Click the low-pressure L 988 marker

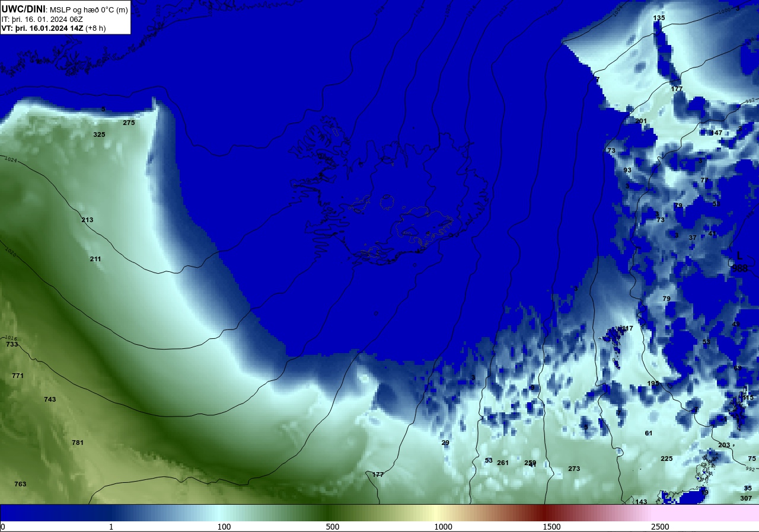click(x=739, y=262)
